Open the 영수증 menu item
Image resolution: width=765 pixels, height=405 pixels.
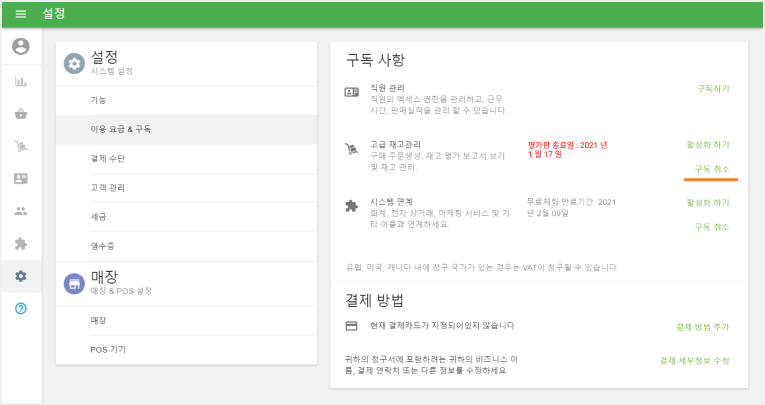[x=186, y=246]
